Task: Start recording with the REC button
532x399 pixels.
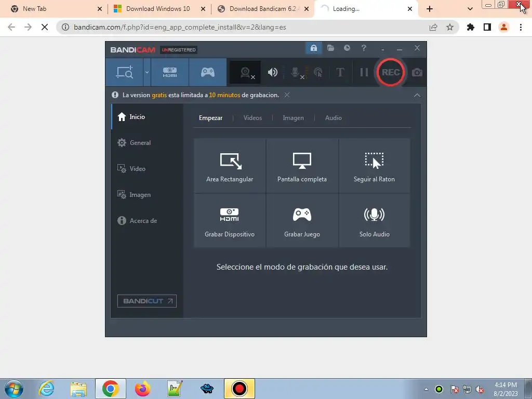Action: pos(391,72)
